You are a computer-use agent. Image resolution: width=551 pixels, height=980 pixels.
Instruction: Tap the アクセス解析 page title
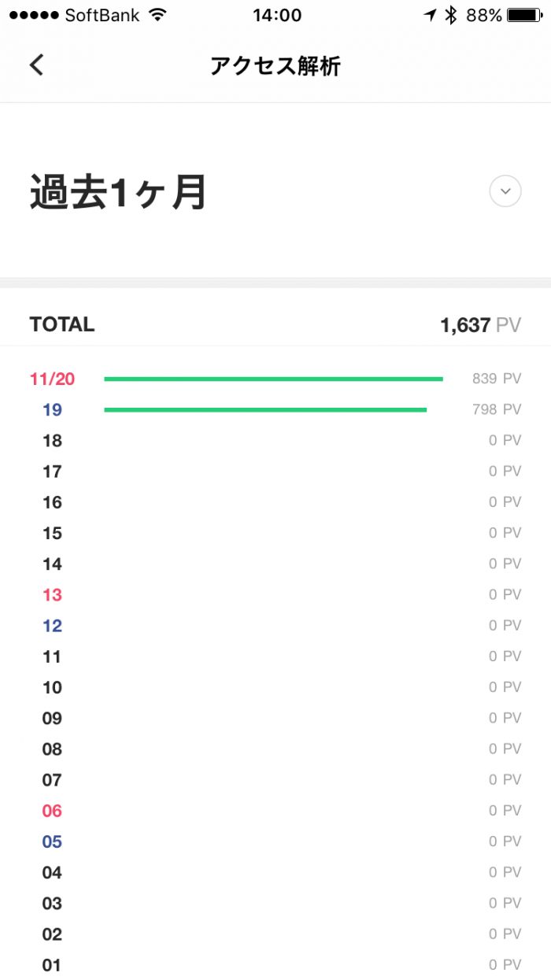pyautogui.click(x=275, y=65)
